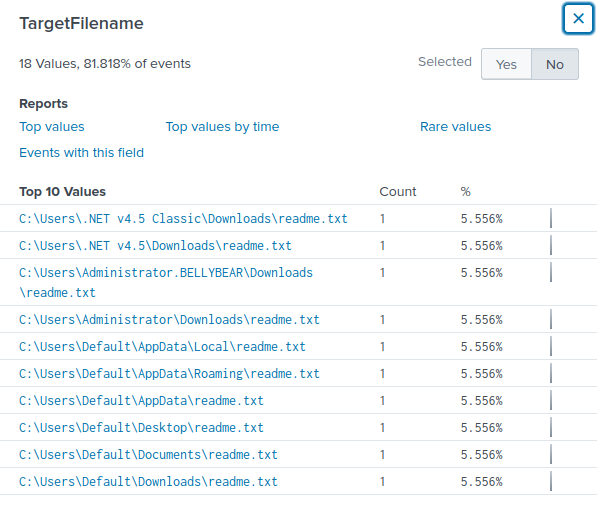Filter by Default AppData\Local\readme.txt value
Screen dimensions: 598x506
click(x=162, y=347)
